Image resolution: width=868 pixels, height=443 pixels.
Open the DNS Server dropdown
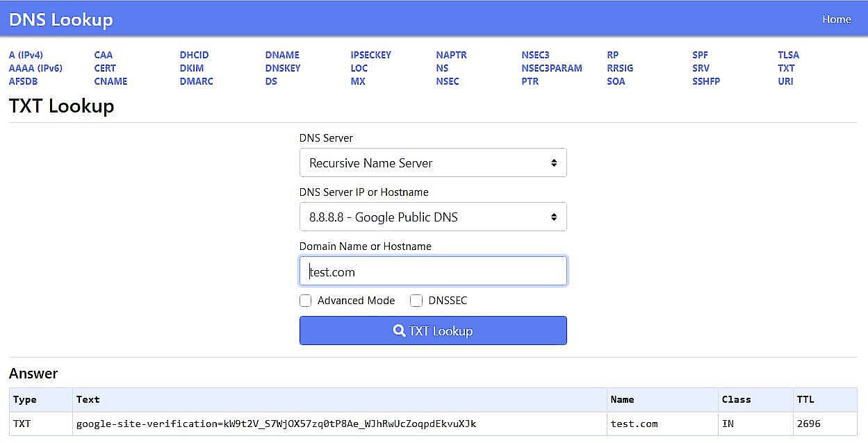pyautogui.click(x=433, y=162)
